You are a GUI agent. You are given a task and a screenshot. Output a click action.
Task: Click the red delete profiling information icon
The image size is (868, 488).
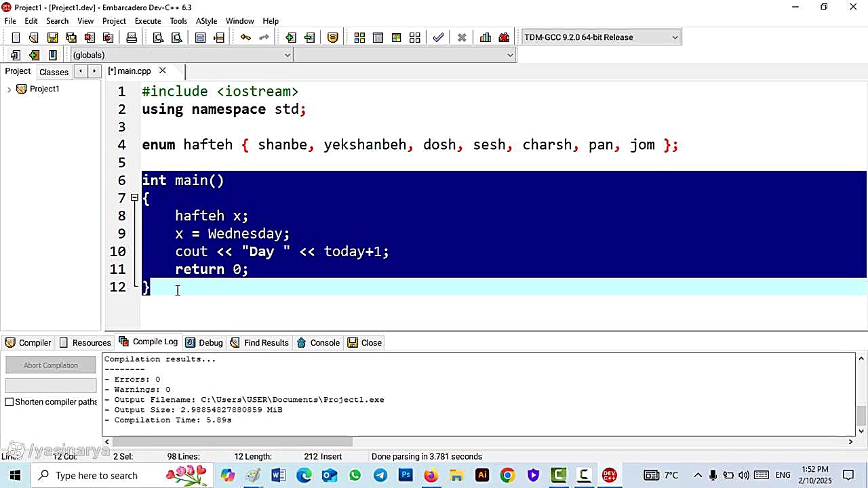[x=504, y=37]
